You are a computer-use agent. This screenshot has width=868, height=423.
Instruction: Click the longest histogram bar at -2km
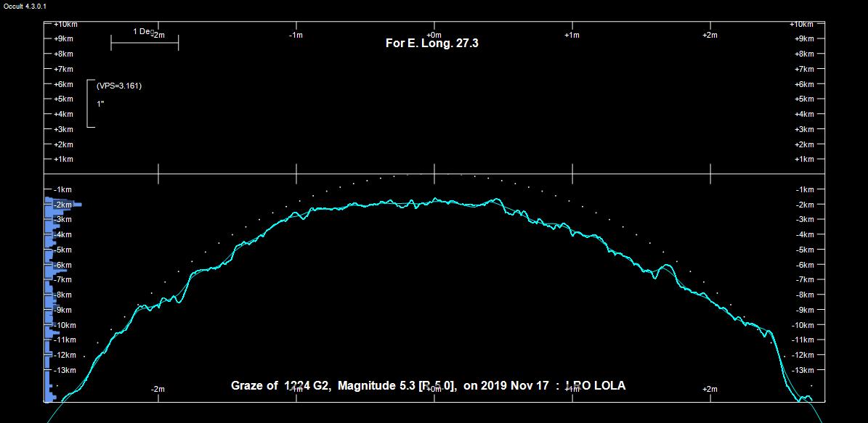[64, 205]
